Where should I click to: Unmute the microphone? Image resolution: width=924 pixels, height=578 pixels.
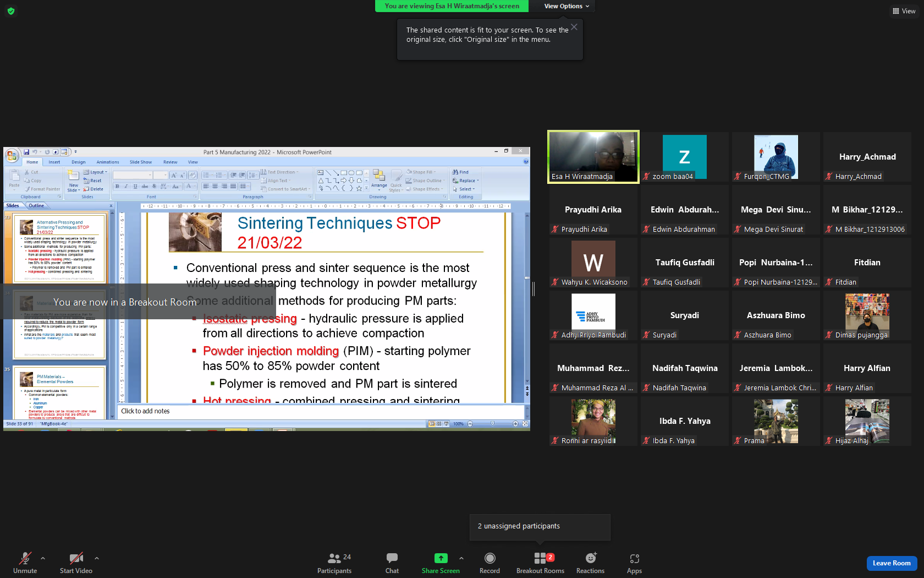[25, 563]
